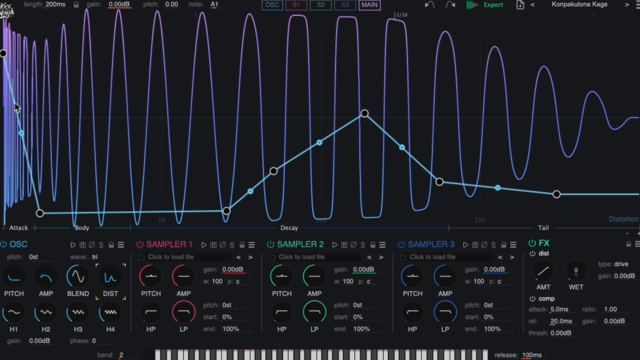Click Sampler 3 keytrack piano icon
This screenshot has width=640, height=360.
point(475,245)
